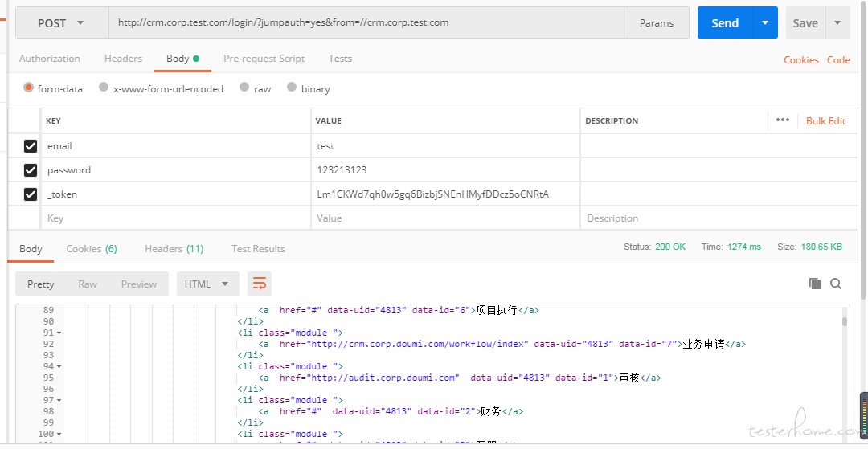This screenshot has height=449, width=868.
Task: Click the 'password' key cell
Action: point(176,170)
